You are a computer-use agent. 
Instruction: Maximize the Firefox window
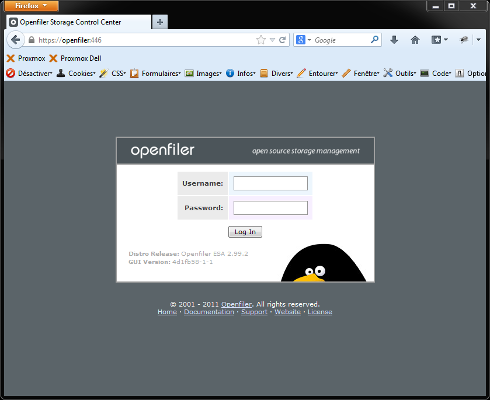(x=451, y=6)
